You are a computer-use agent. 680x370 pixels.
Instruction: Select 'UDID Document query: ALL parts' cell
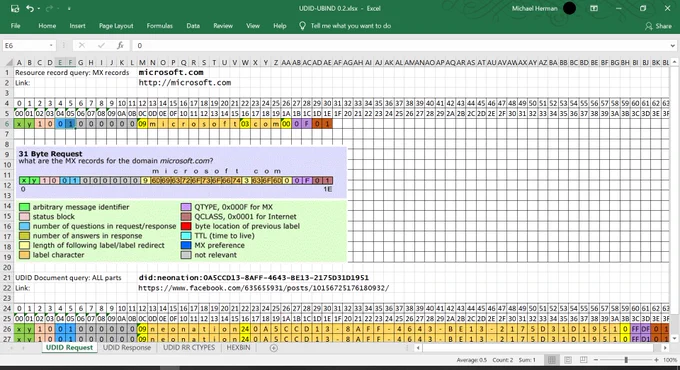coord(68,278)
